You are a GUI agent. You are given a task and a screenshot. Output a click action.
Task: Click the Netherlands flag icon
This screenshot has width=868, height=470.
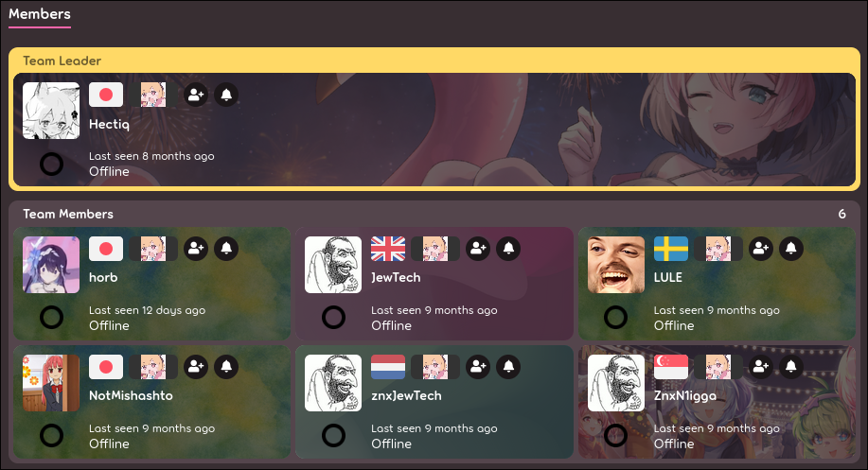point(388,367)
